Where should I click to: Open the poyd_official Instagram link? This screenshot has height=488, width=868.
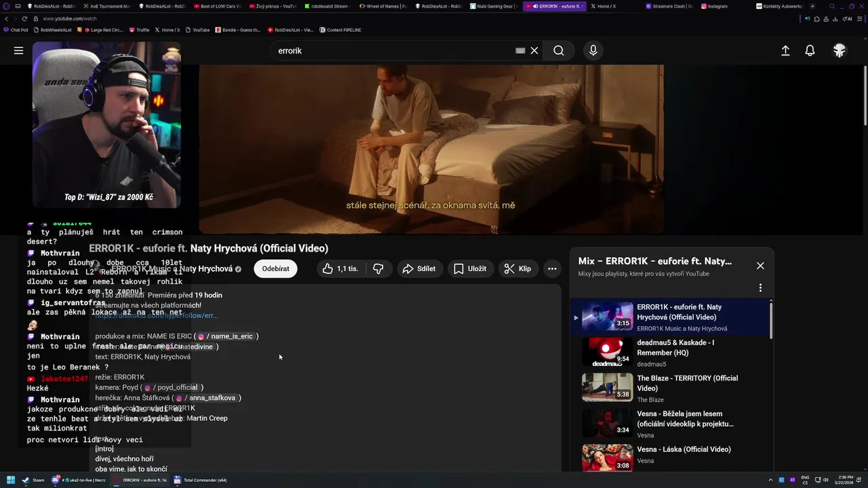173,388
